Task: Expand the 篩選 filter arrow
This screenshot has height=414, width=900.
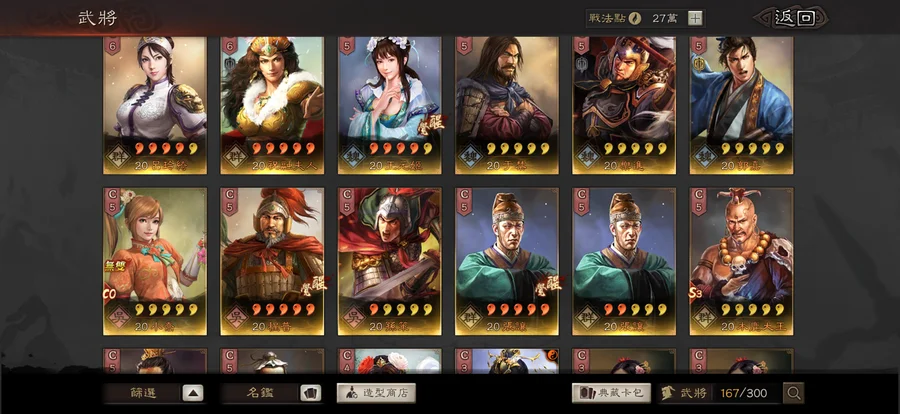Action: coord(193,393)
